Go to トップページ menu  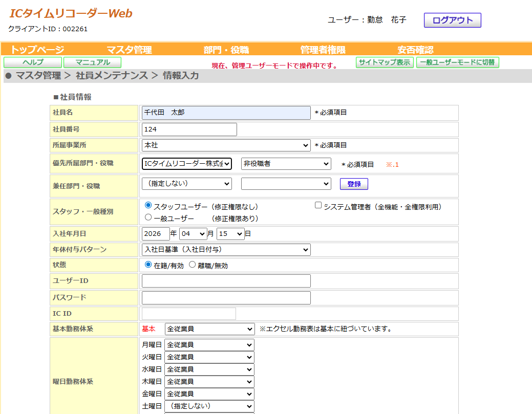[x=37, y=50]
